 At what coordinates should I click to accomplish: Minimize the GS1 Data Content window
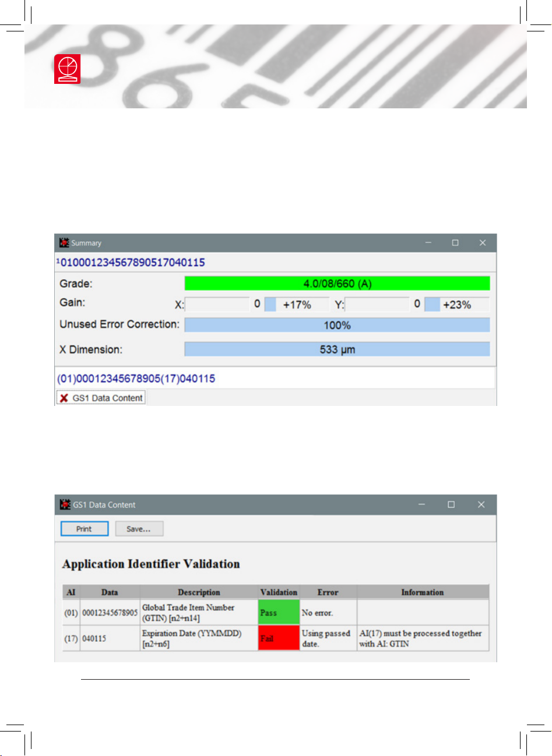click(422, 504)
